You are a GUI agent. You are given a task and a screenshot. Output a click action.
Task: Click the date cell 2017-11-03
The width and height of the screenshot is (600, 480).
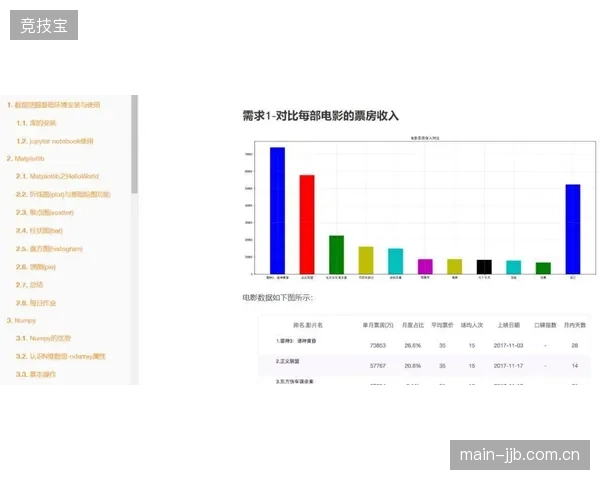click(x=508, y=345)
